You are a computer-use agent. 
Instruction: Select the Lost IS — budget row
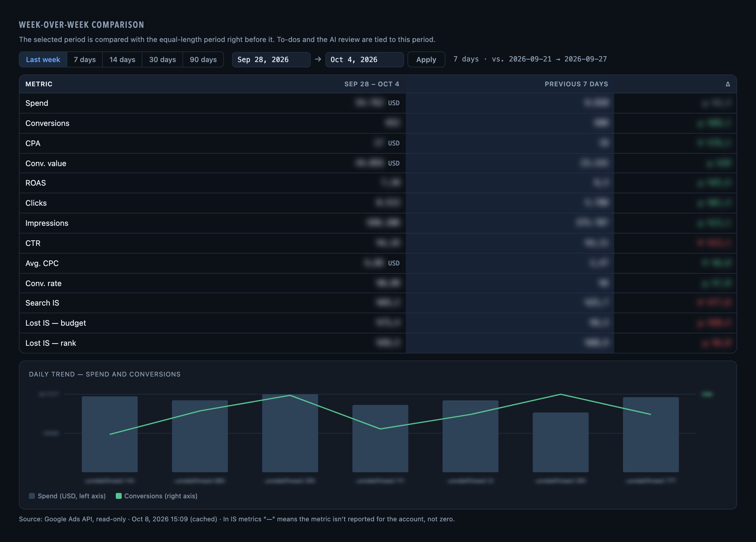(x=378, y=323)
